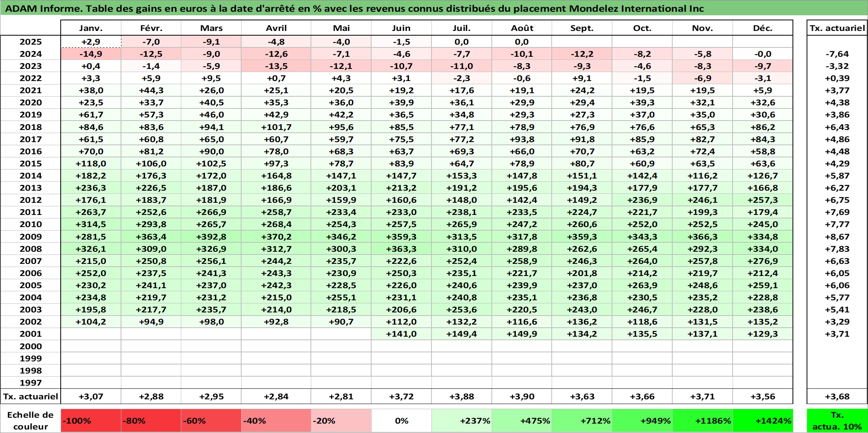Click the Déc. column header

[763, 28]
